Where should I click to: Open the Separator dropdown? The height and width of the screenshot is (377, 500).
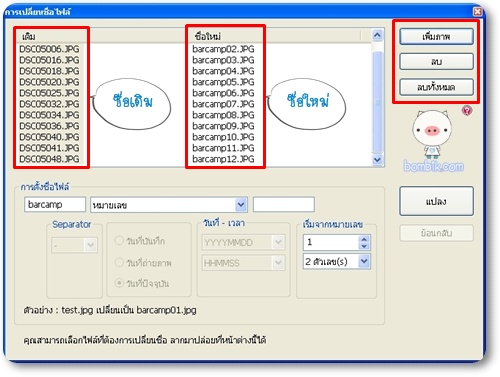tap(90, 245)
